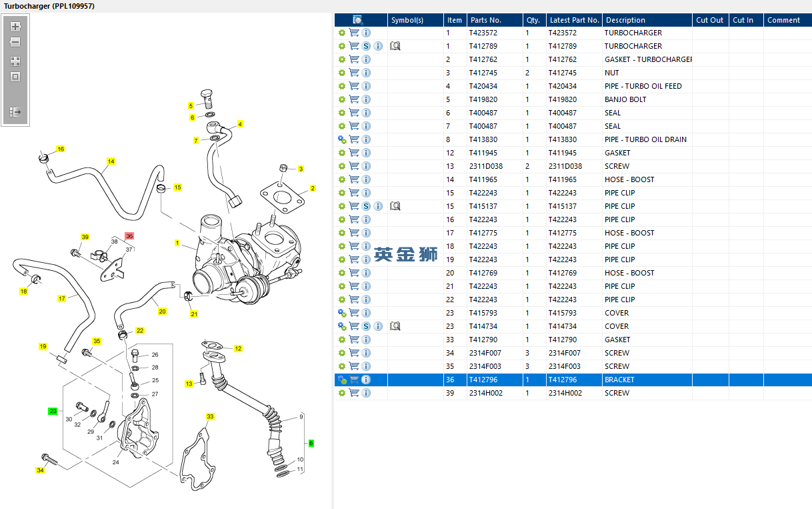Click the gear icon on GASKET - TURBOCHARGER row
Image resolution: width=812 pixels, height=509 pixels.
click(x=342, y=59)
